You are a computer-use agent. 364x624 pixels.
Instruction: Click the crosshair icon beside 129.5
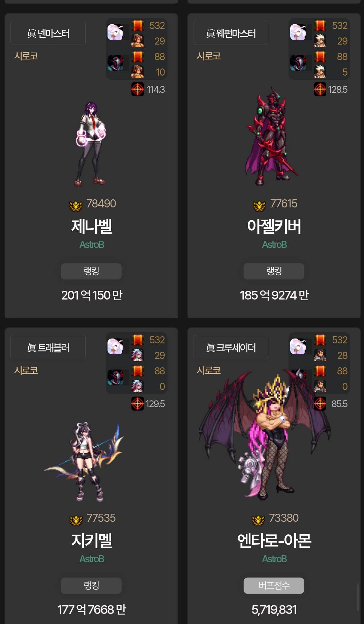coord(138,404)
